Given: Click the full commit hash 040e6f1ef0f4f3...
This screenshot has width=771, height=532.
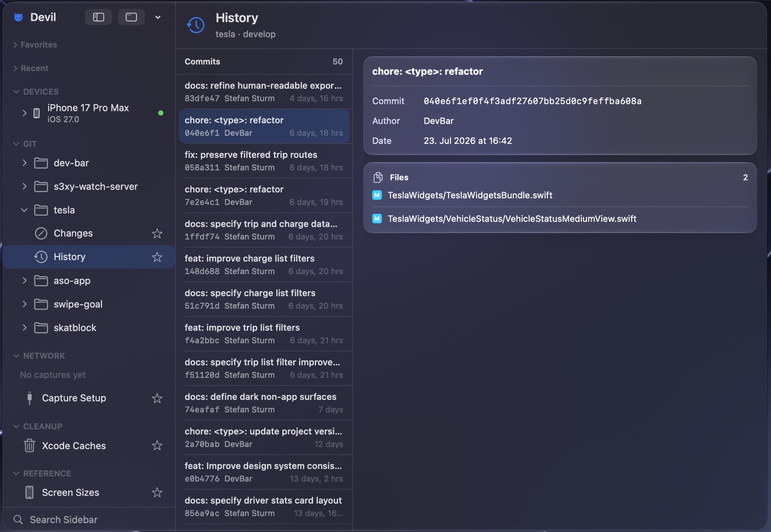Looking at the screenshot, I should point(532,101).
